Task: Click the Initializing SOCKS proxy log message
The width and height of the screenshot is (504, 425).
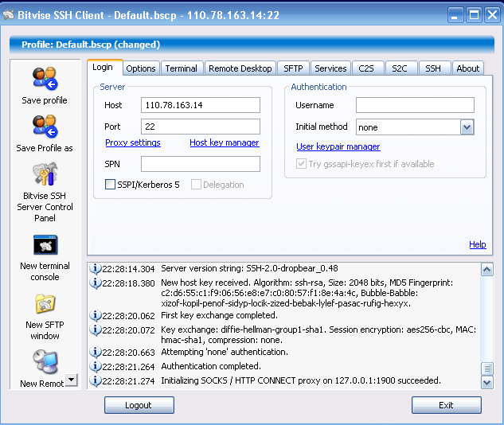Action: [301, 380]
